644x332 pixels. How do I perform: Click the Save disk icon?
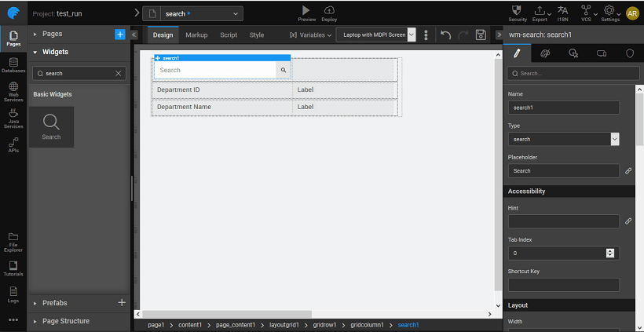481,35
